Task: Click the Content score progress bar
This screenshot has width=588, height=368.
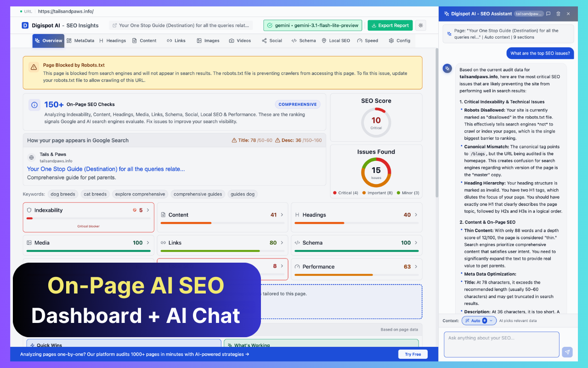Action: (x=222, y=223)
